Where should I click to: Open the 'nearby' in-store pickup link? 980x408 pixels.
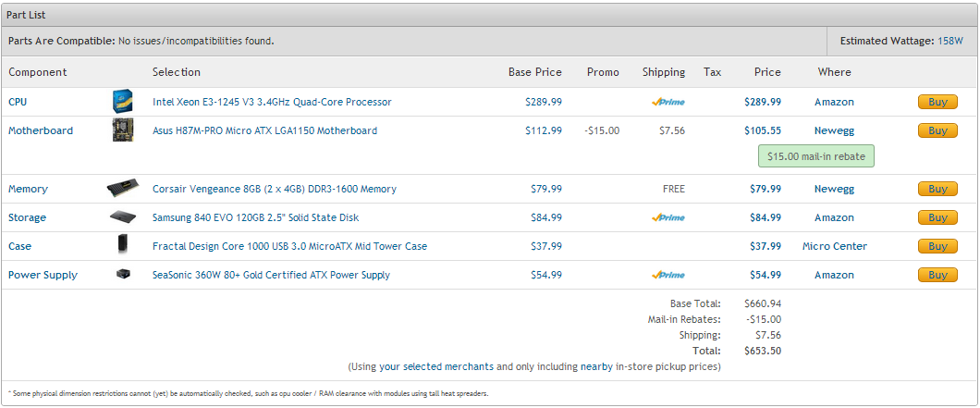click(596, 366)
